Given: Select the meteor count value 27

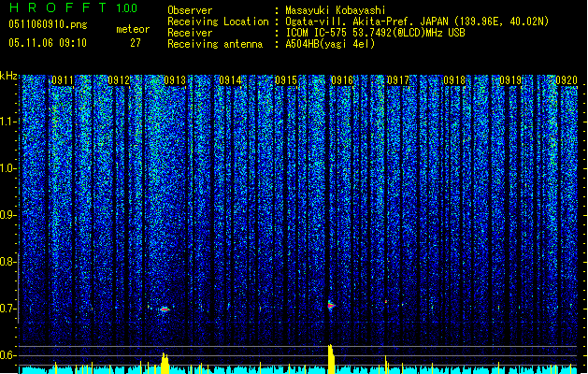Looking at the screenshot, I should [136, 43].
